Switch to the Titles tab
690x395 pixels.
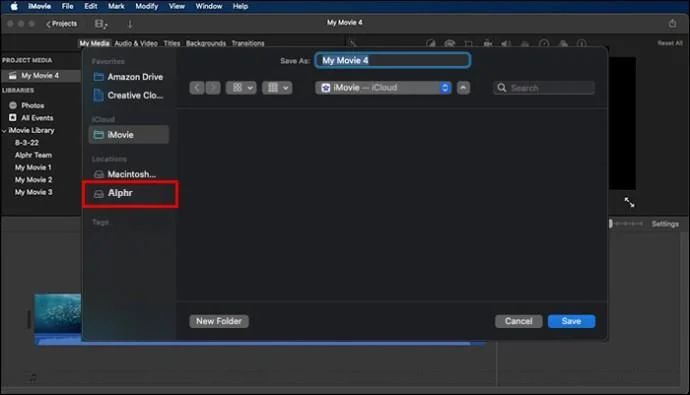click(172, 44)
